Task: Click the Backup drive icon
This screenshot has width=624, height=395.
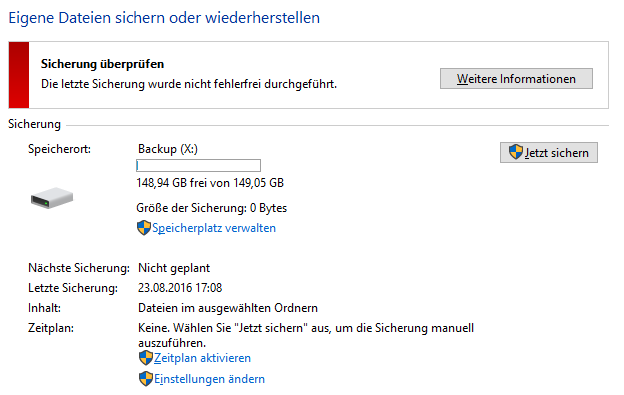Action: (52, 198)
